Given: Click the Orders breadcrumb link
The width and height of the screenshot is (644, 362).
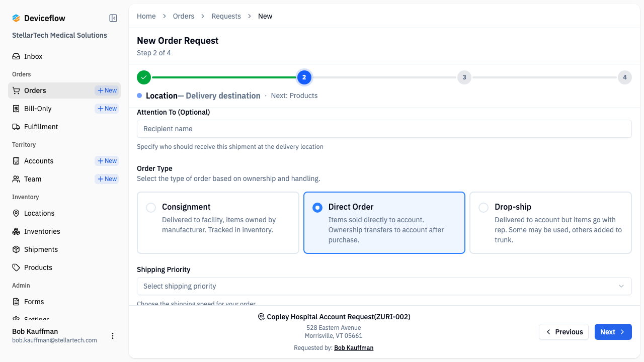Looking at the screenshot, I should [184, 16].
